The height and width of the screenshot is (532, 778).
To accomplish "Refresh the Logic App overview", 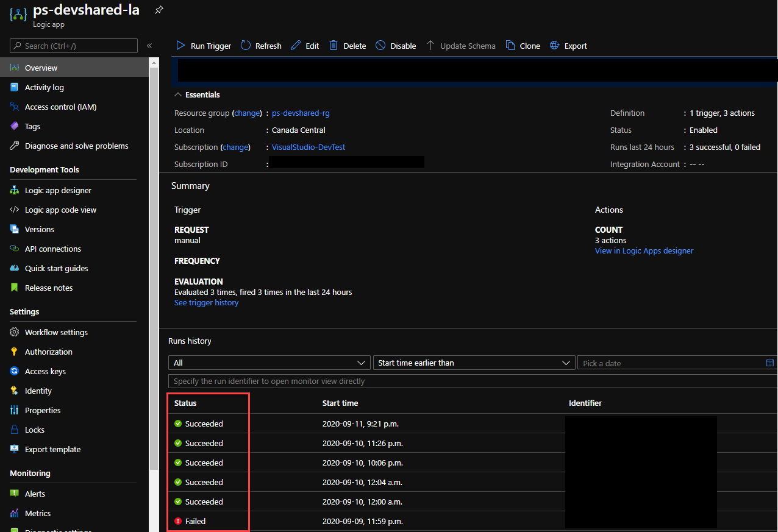I will pyautogui.click(x=260, y=45).
